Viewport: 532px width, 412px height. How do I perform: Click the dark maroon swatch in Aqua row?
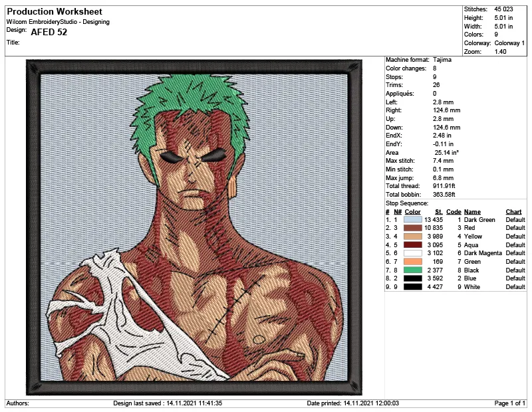tap(412, 245)
